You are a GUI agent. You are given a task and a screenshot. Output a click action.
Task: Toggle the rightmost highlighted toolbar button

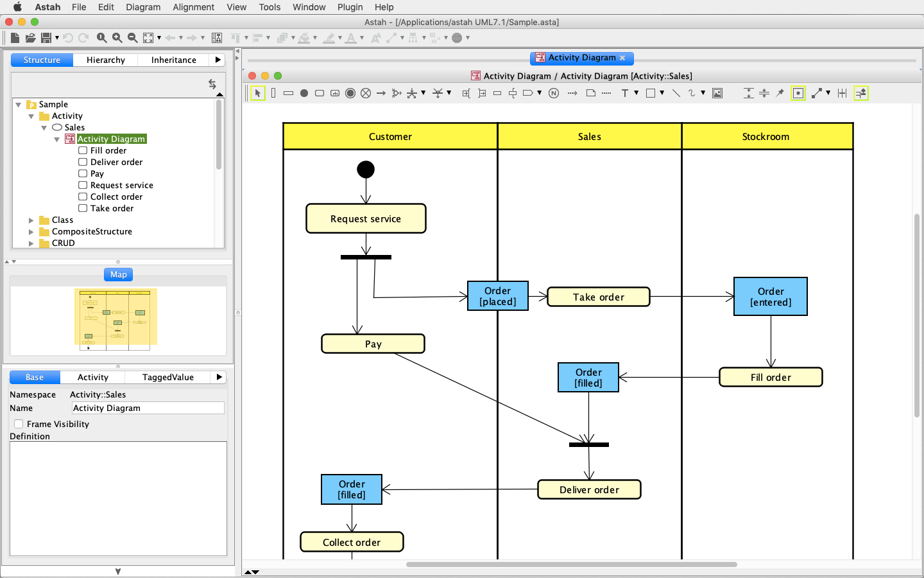tap(861, 93)
